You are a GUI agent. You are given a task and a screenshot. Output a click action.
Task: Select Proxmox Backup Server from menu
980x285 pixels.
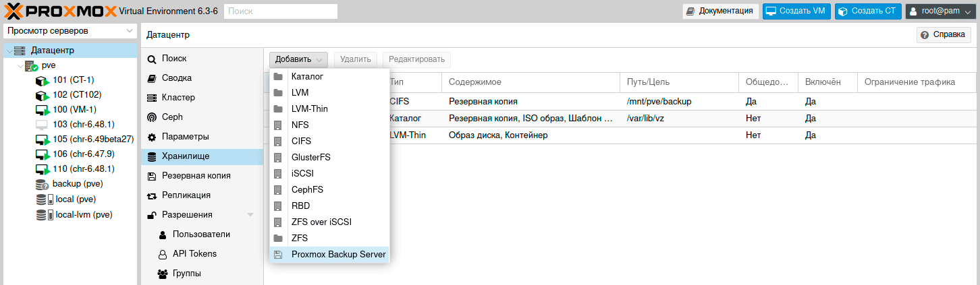click(x=338, y=255)
